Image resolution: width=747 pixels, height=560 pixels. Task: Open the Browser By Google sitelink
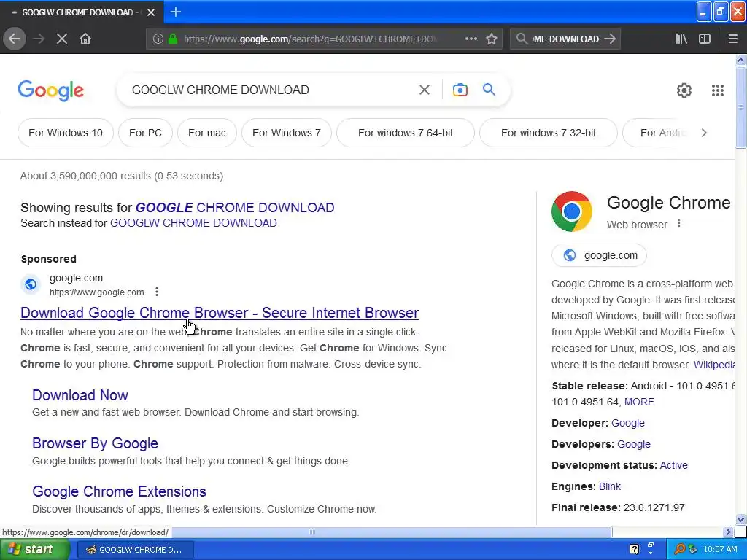point(96,443)
